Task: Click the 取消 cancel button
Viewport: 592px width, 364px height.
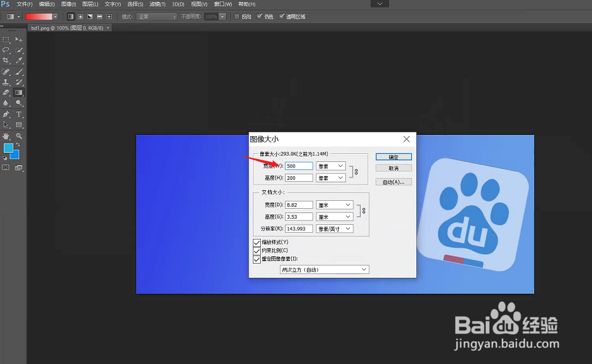Action: coord(394,168)
